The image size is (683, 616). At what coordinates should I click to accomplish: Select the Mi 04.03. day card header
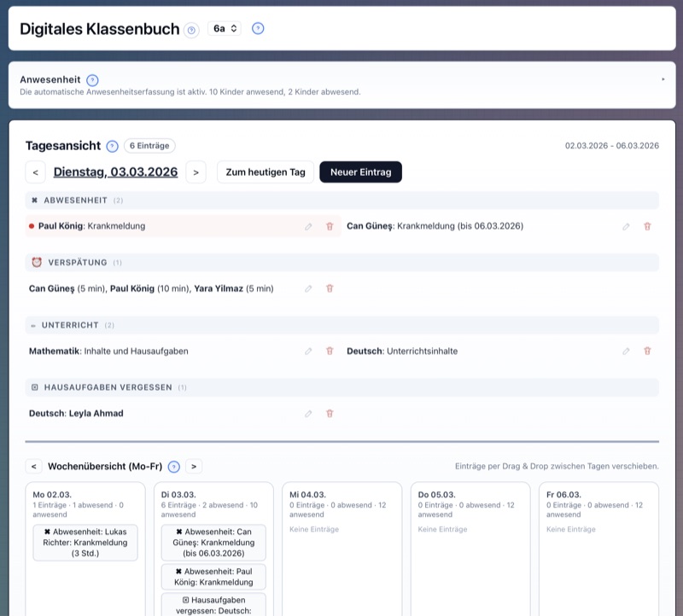pos(307,495)
